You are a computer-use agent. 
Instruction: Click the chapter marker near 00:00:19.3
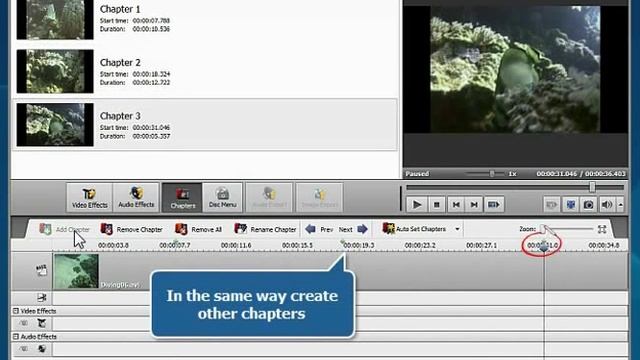342,242
